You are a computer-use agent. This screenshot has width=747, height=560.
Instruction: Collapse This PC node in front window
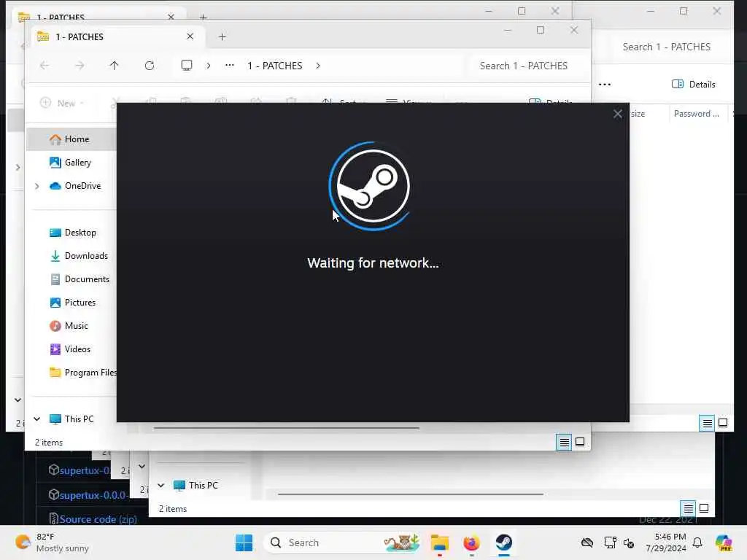(x=36, y=419)
